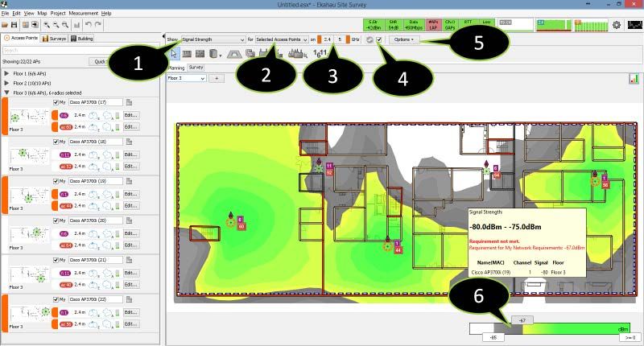The width and height of the screenshot is (644, 346).
Task: Edit n1 radio of Cisco AP3700i (19)
Action: (x=130, y=194)
